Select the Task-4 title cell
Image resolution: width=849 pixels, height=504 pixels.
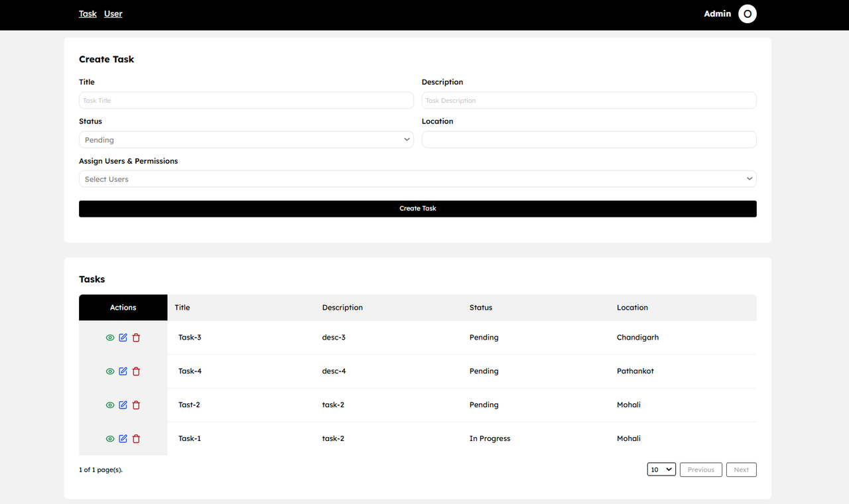pyautogui.click(x=190, y=371)
